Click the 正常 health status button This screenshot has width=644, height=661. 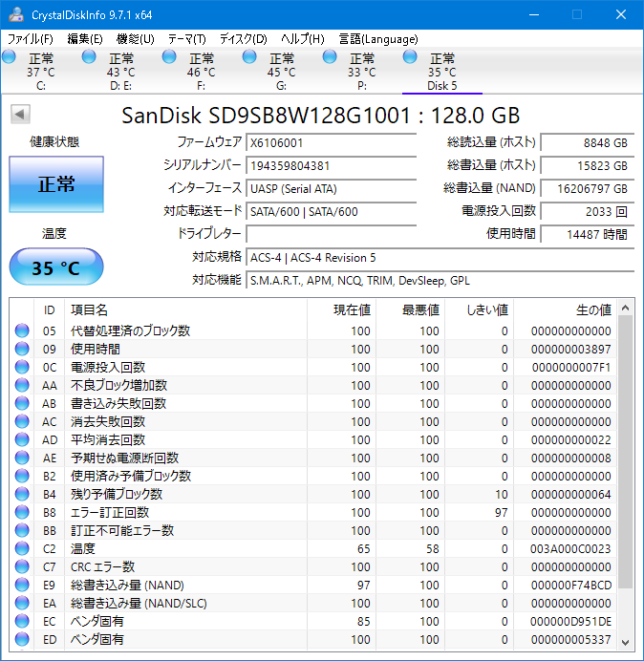56,184
